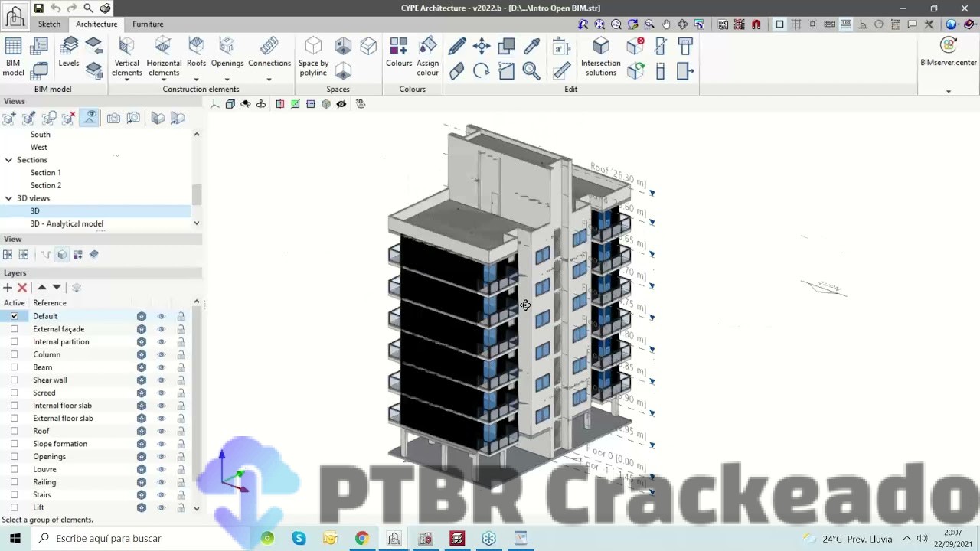Select the Pan hand tool
980x551 pixels.
click(x=666, y=24)
